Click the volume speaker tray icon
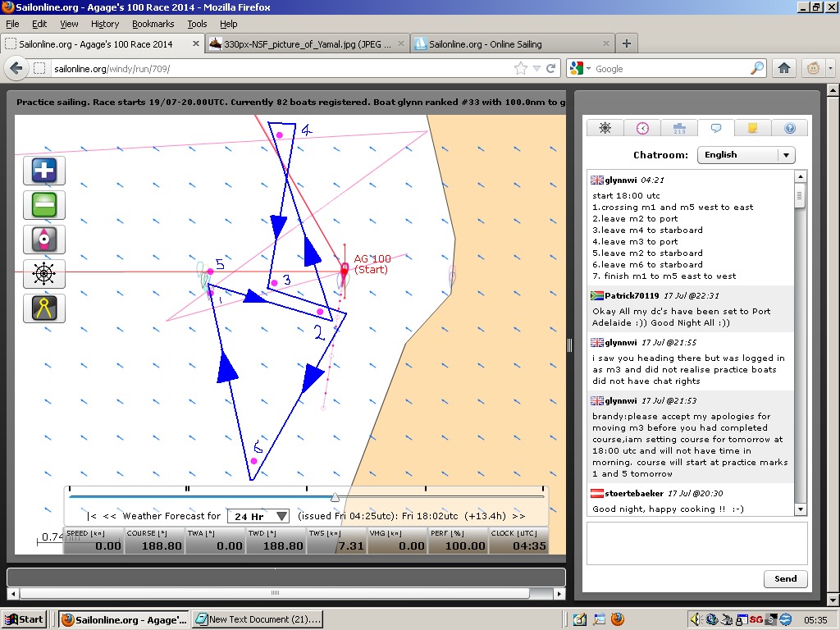Image resolution: width=840 pixels, height=630 pixels. [695, 619]
